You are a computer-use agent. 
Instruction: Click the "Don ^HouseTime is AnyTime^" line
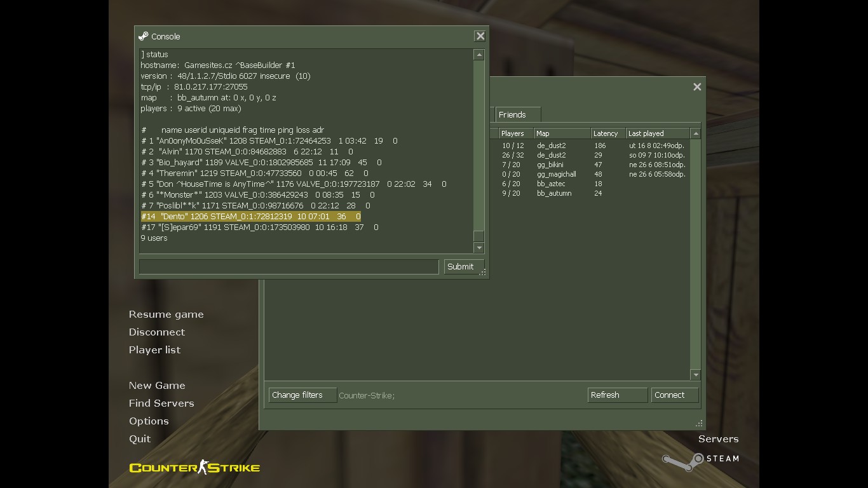point(294,184)
